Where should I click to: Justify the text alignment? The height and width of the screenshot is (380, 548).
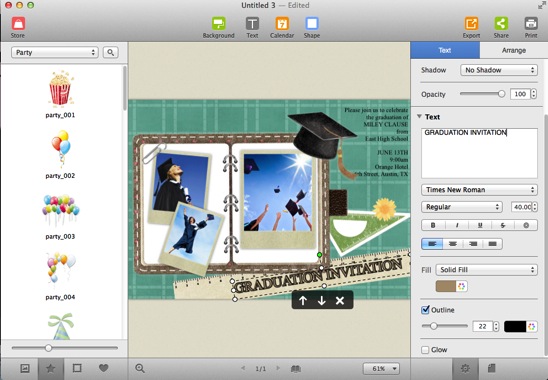(492, 244)
